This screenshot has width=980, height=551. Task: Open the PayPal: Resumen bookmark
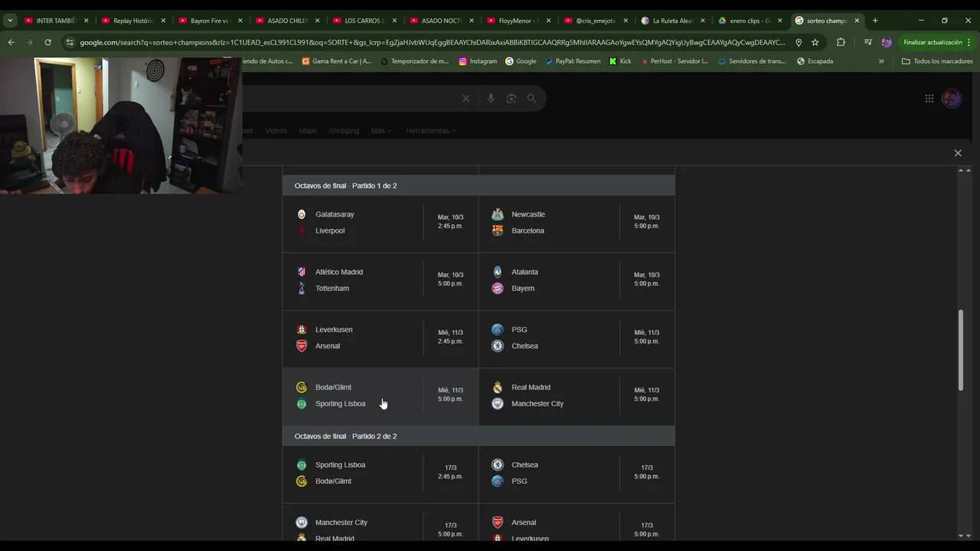click(573, 61)
